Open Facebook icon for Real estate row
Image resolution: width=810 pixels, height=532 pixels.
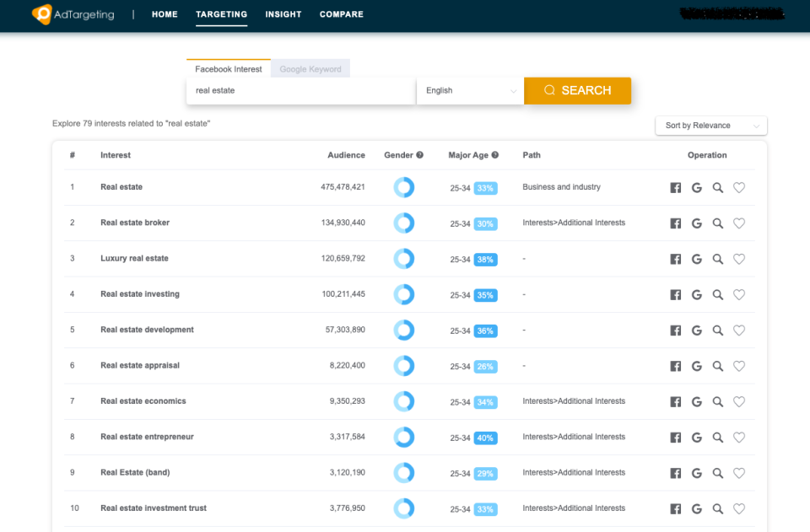pyautogui.click(x=675, y=187)
